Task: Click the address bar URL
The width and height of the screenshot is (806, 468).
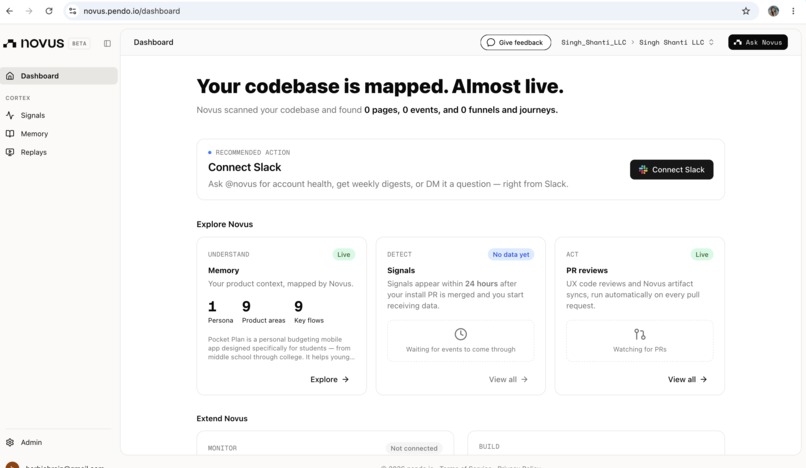Action: [x=132, y=11]
